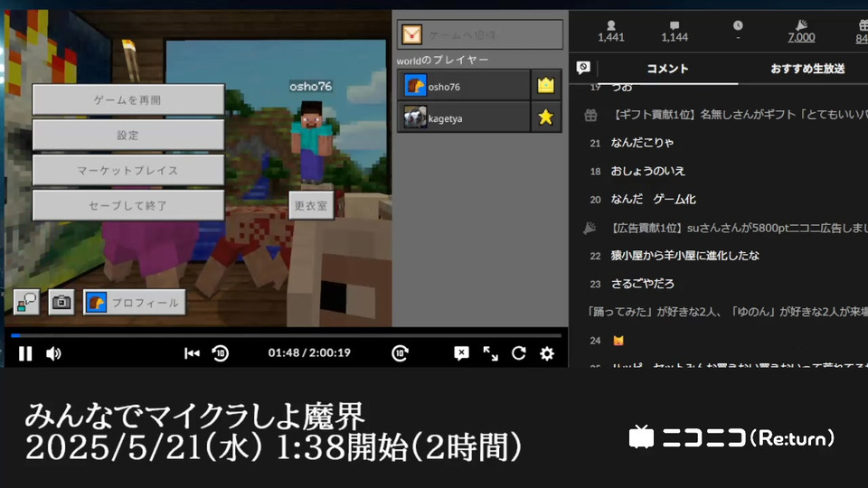This screenshot has width=868, height=488.
Task: Click comment 猿小屋から羊小屋に進化したな
Action: (x=684, y=256)
